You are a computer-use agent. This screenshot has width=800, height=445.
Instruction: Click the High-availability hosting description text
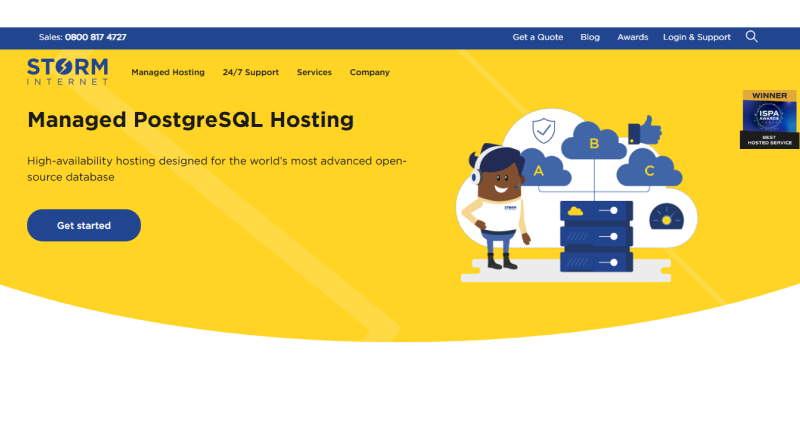217,169
